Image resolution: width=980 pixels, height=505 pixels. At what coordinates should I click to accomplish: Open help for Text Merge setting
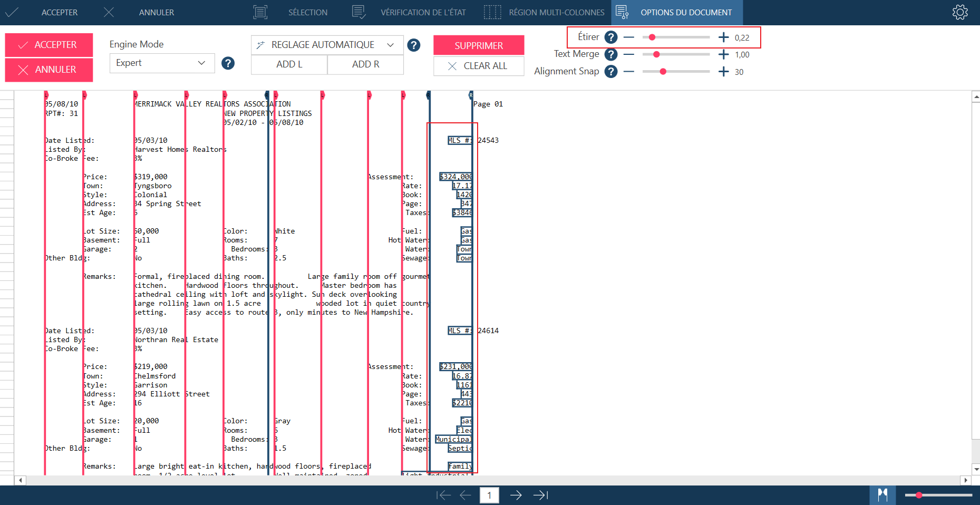click(611, 54)
